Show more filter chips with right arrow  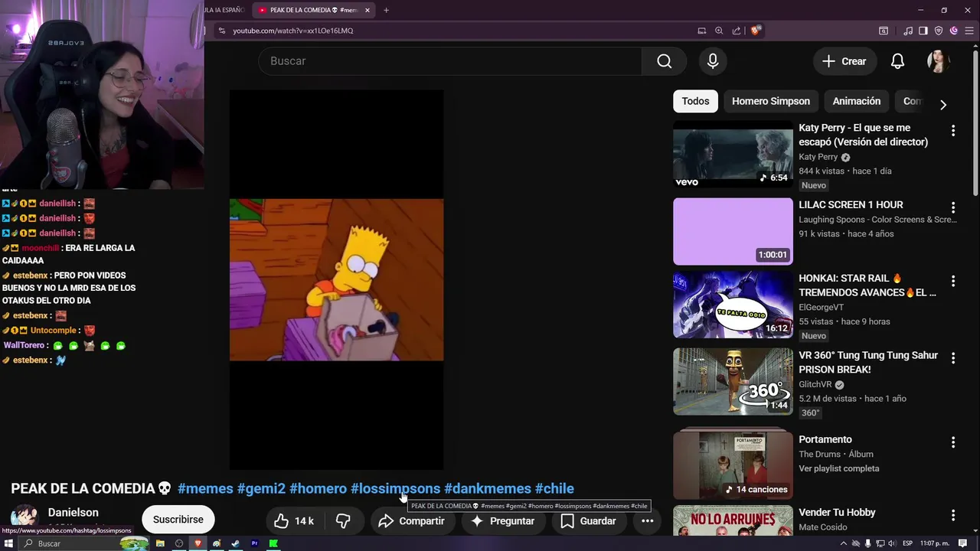(942, 105)
